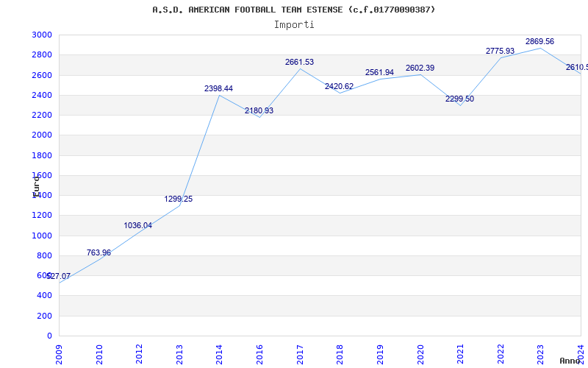Click y-axis tick 800
This screenshot has width=588, height=368.
pos(44,255)
